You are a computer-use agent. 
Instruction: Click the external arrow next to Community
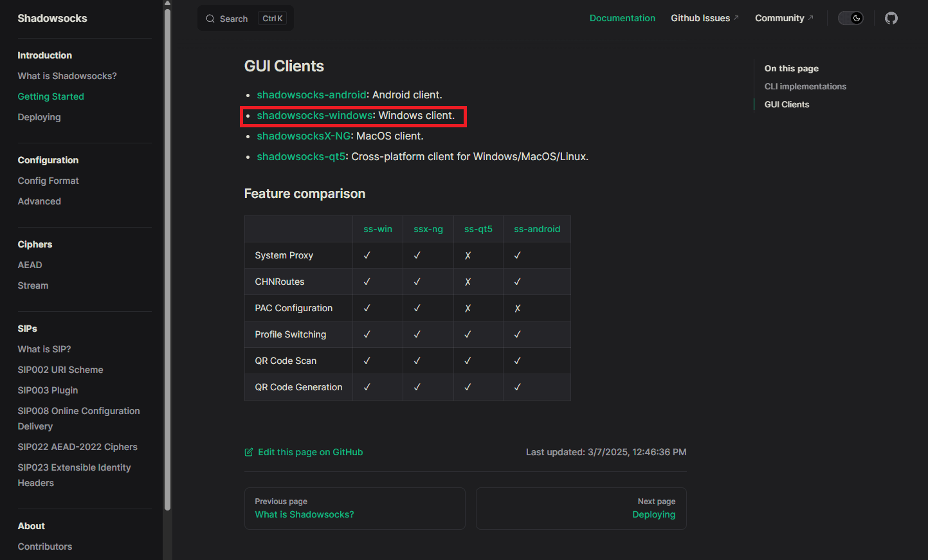[810, 18]
